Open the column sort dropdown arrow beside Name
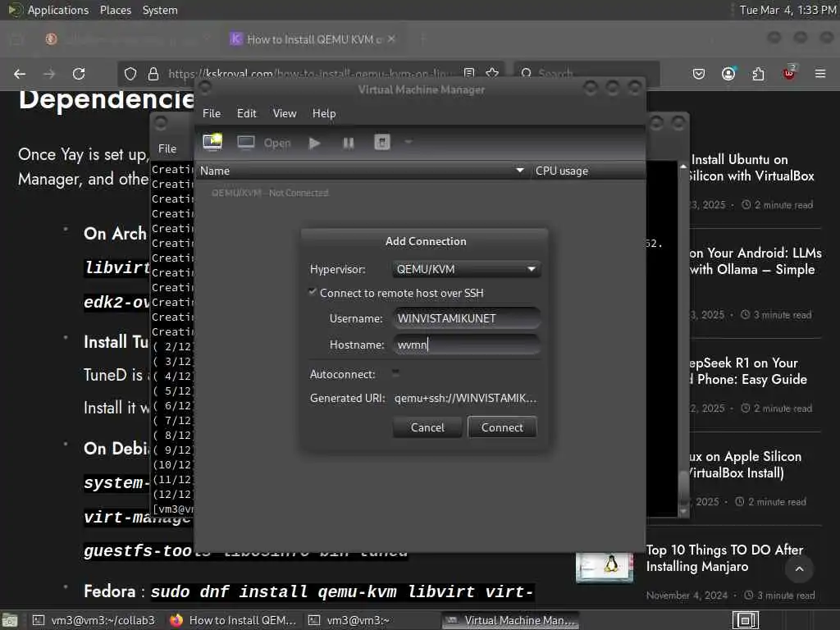 [x=519, y=171]
